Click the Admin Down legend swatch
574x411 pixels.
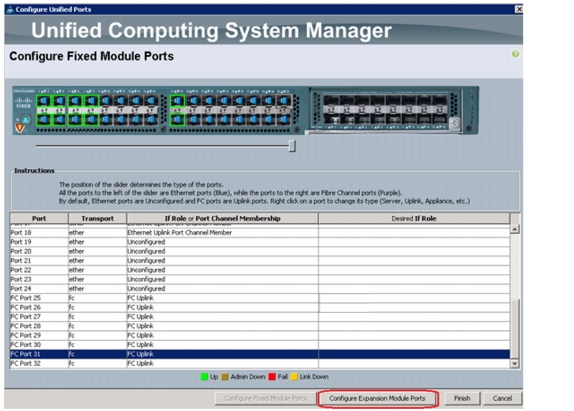click(225, 377)
